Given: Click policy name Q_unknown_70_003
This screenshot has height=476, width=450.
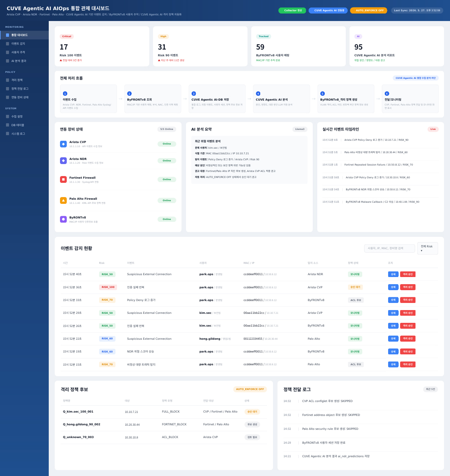Looking at the screenshot, I should tap(78, 437).
